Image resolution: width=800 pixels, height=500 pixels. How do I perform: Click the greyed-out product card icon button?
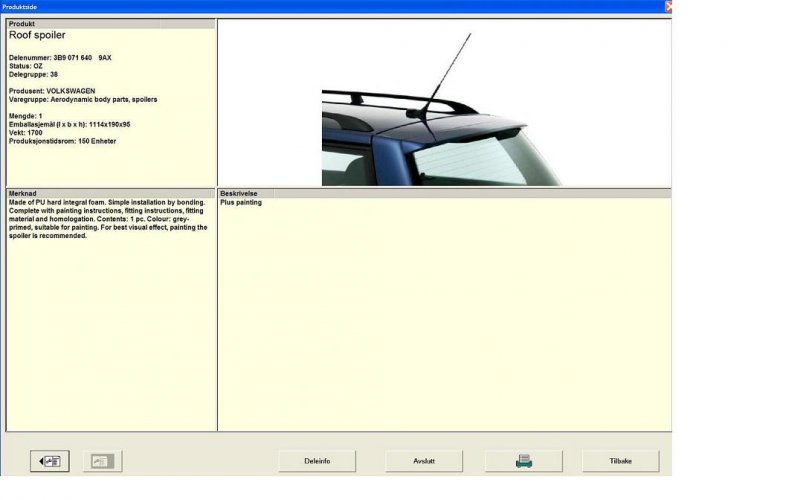(102, 461)
